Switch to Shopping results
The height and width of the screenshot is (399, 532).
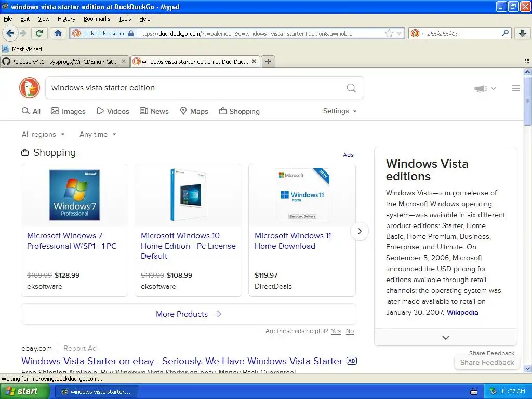coord(239,111)
